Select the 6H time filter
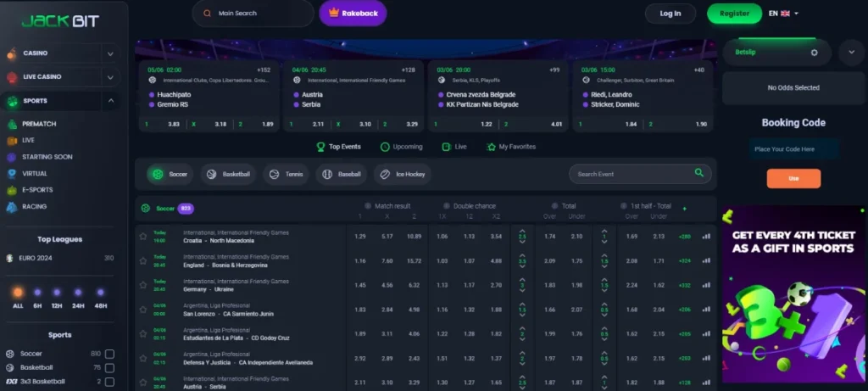This screenshot has width=868, height=391. [x=37, y=298]
